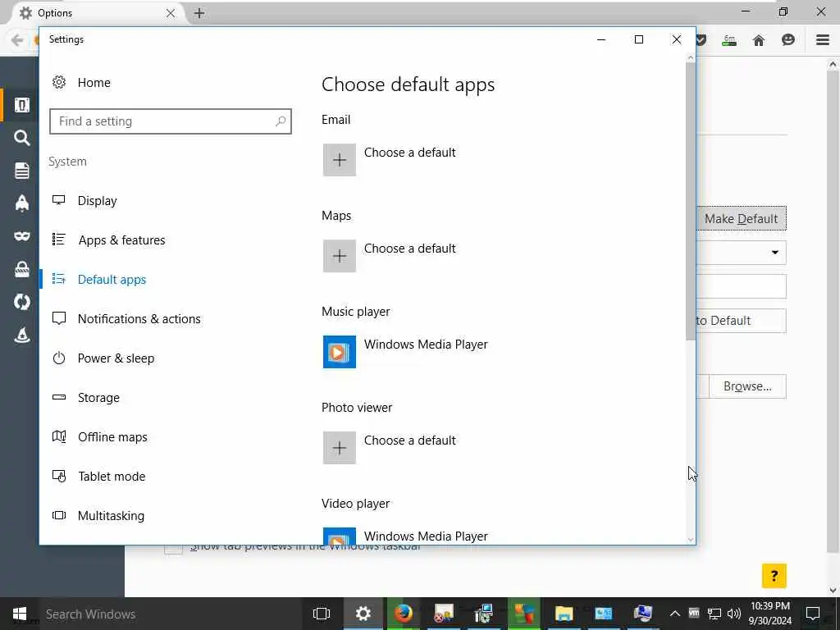Open Security padlock icon in Firefox Options
840x630 pixels.
[21, 269]
